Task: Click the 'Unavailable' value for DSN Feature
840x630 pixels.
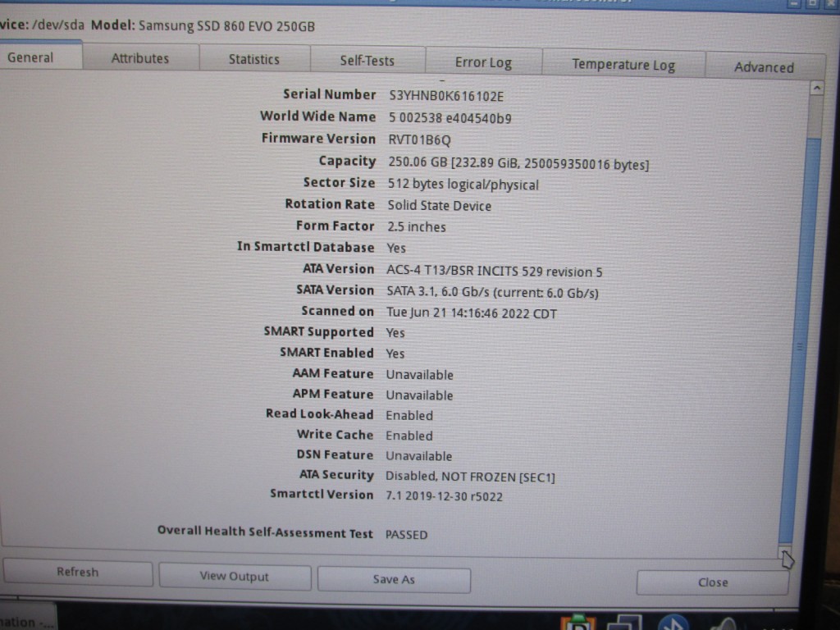Action: point(419,456)
